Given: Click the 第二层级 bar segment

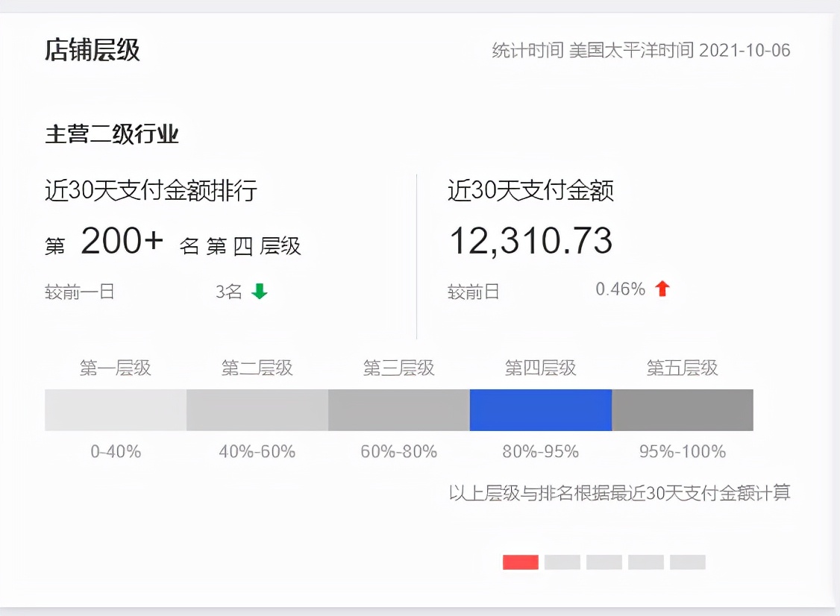Looking at the screenshot, I should point(255,409).
